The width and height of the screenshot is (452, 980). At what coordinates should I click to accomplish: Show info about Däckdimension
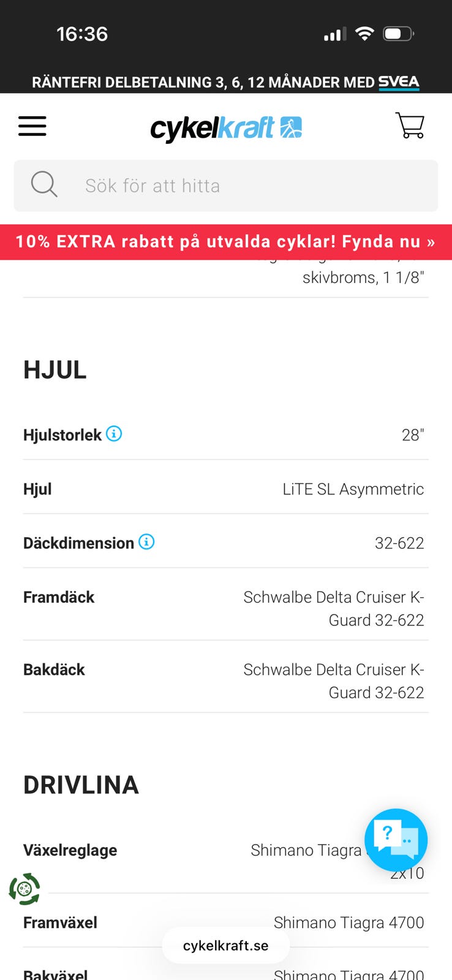tap(146, 542)
